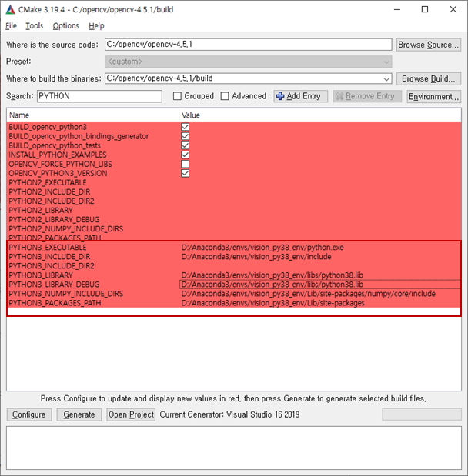
Task: Toggle INSTALL_PYTHON_EXAMPLES checkbox
Action: (x=185, y=155)
